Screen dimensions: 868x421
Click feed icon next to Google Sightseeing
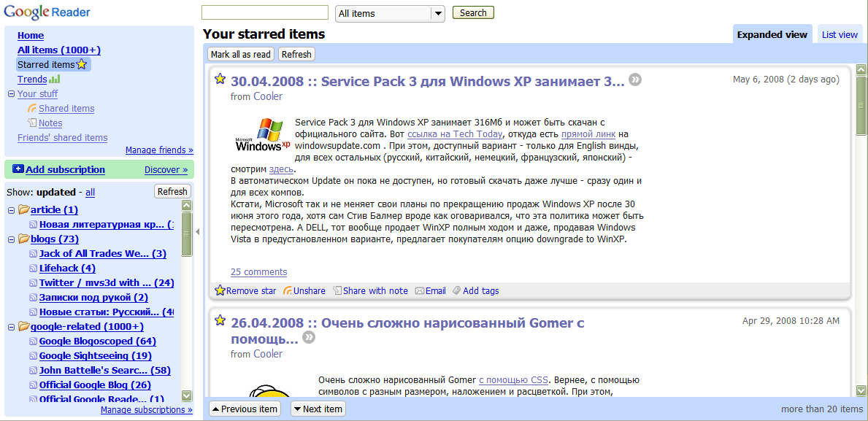click(33, 356)
